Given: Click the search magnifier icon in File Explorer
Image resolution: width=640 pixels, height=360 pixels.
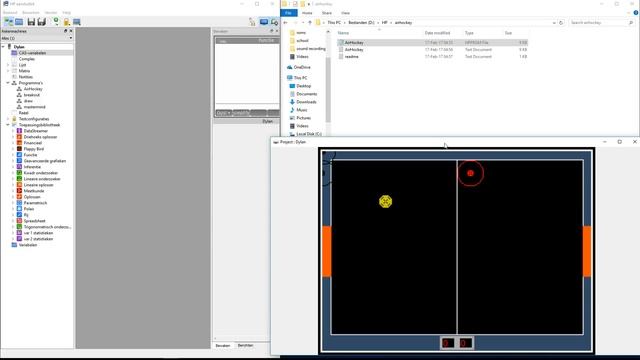Looking at the screenshot, I should point(631,23).
